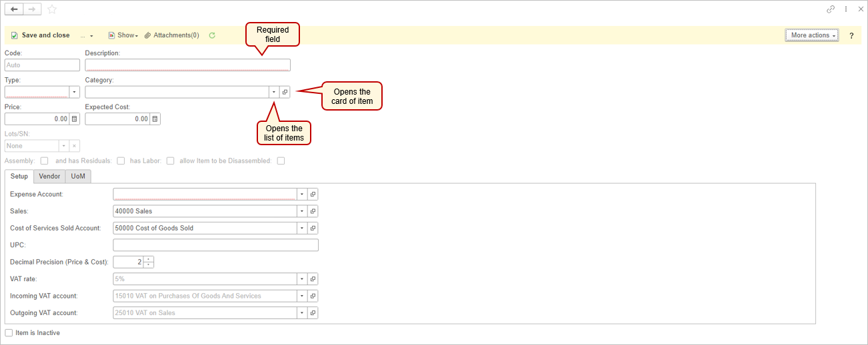Click the Expected Cost value field
Viewport: 868px width, 345px height.
[117, 119]
